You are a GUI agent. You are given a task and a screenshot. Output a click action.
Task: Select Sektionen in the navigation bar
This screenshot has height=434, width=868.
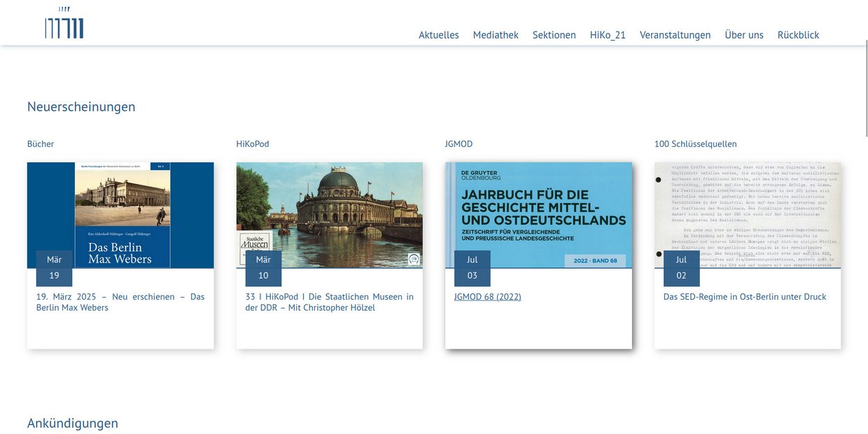tap(554, 34)
